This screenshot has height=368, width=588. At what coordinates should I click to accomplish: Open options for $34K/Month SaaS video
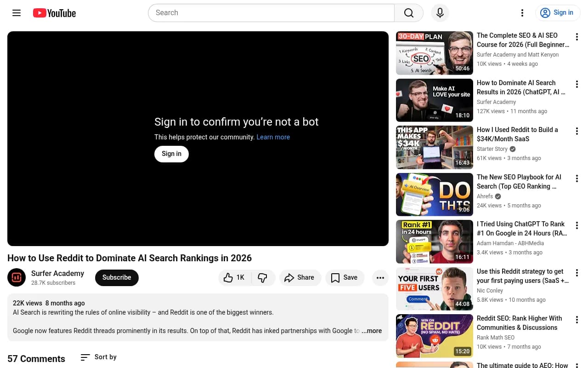point(577,131)
